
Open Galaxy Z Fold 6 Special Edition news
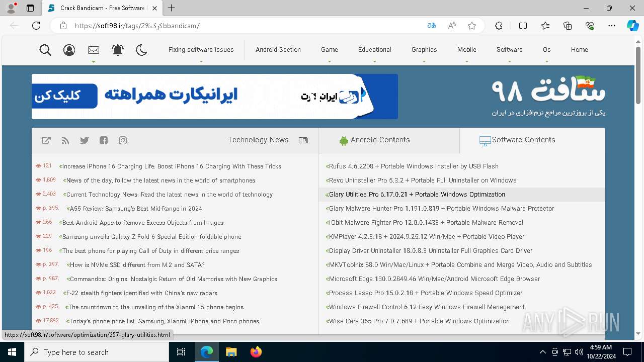click(151, 237)
